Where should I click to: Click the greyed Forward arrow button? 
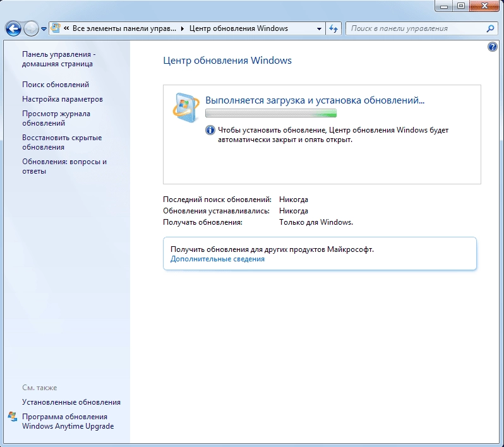click(x=31, y=29)
